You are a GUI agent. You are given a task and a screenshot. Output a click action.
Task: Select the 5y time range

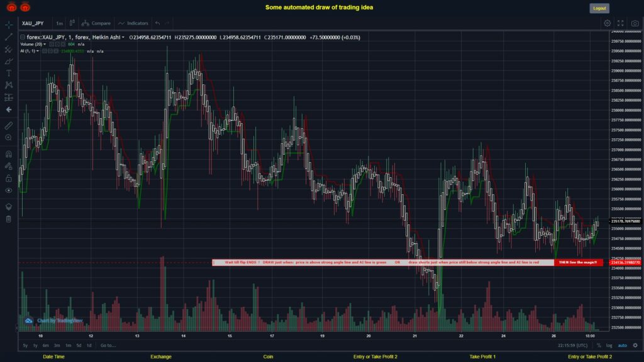pos(25,346)
